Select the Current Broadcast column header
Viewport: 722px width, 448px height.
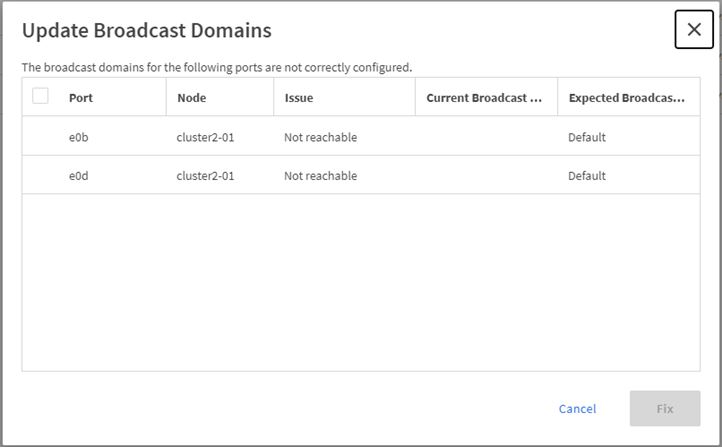point(484,98)
